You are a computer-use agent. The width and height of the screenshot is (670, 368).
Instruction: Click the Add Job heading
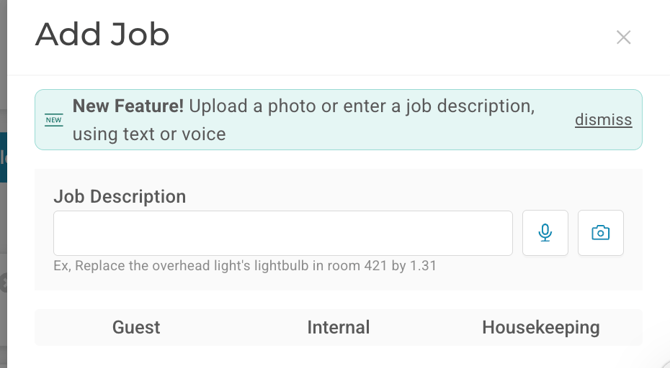[x=102, y=35]
